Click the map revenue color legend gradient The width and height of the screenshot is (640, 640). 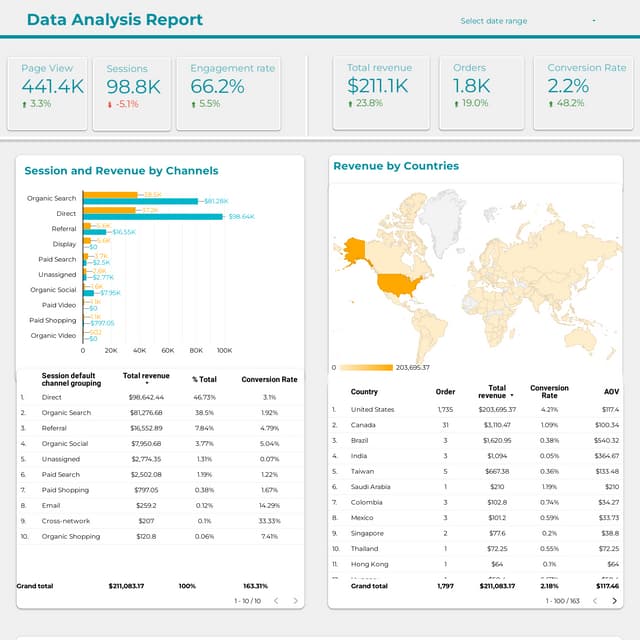click(366, 367)
